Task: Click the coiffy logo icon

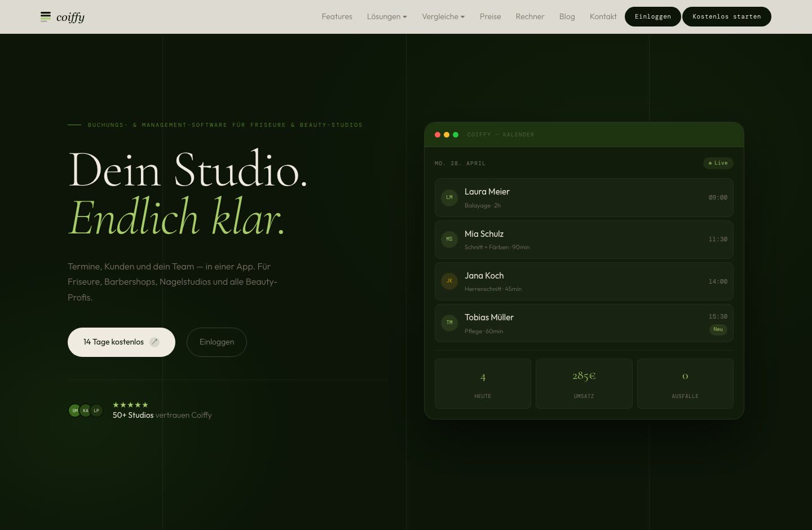Action: pyautogui.click(x=46, y=17)
